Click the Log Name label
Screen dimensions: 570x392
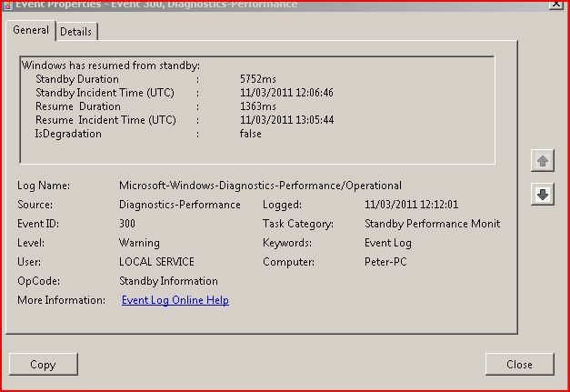click(x=44, y=186)
